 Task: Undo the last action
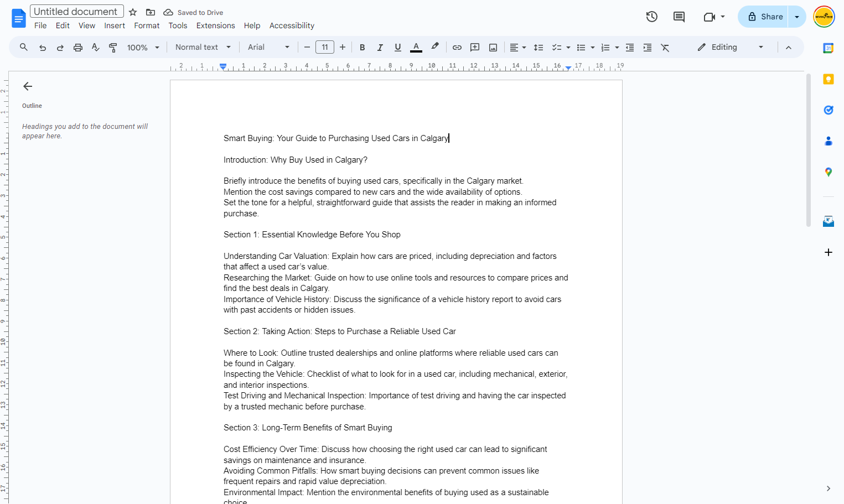click(x=43, y=48)
